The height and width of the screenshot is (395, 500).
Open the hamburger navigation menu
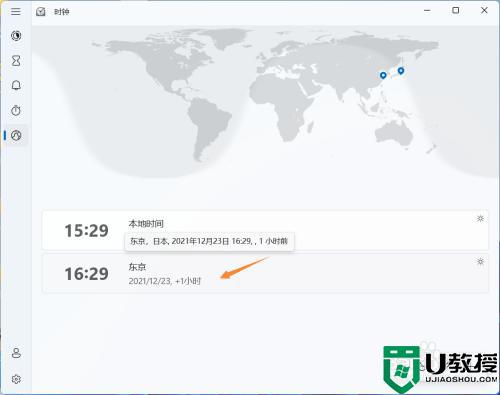pyautogui.click(x=16, y=12)
